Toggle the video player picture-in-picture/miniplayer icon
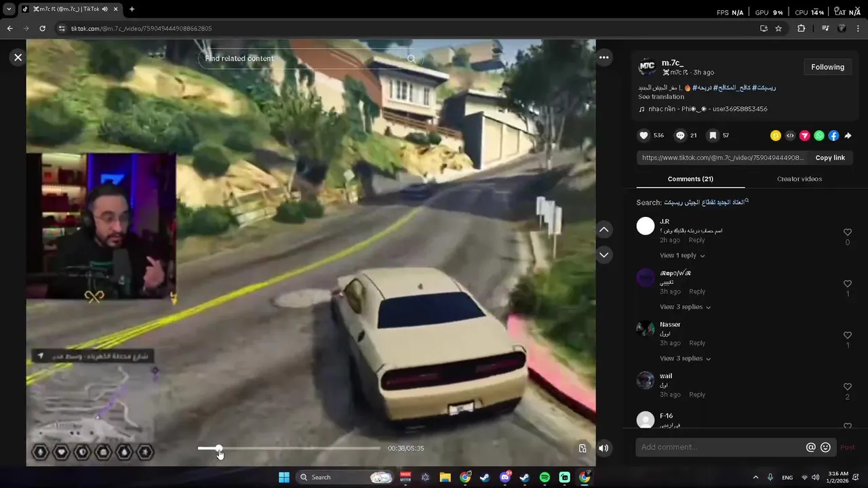This screenshot has height=488, width=868. (x=582, y=448)
